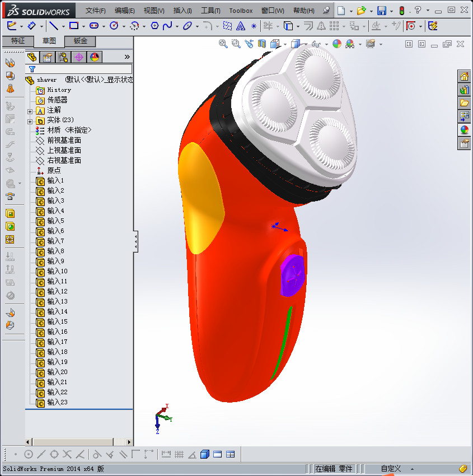Click the panel collapse handle

tap(136, 241)
